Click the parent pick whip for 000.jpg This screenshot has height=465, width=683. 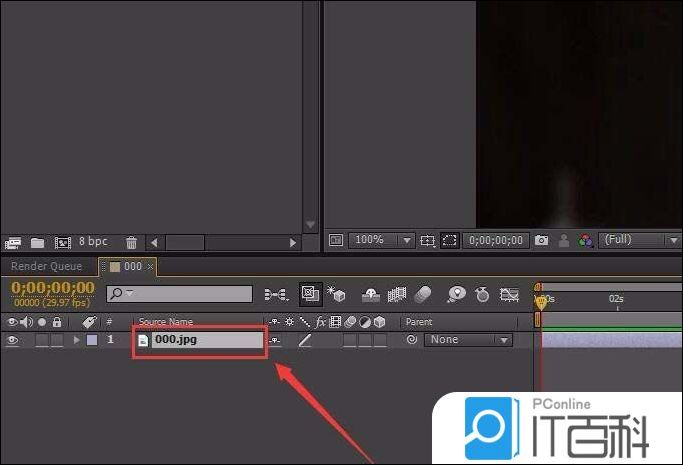coord(412,340)
